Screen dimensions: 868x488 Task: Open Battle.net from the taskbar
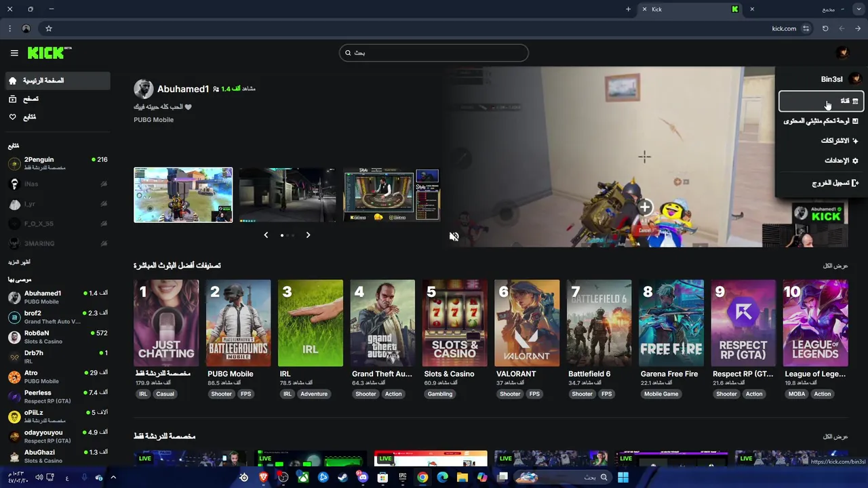tap(323, 477)
